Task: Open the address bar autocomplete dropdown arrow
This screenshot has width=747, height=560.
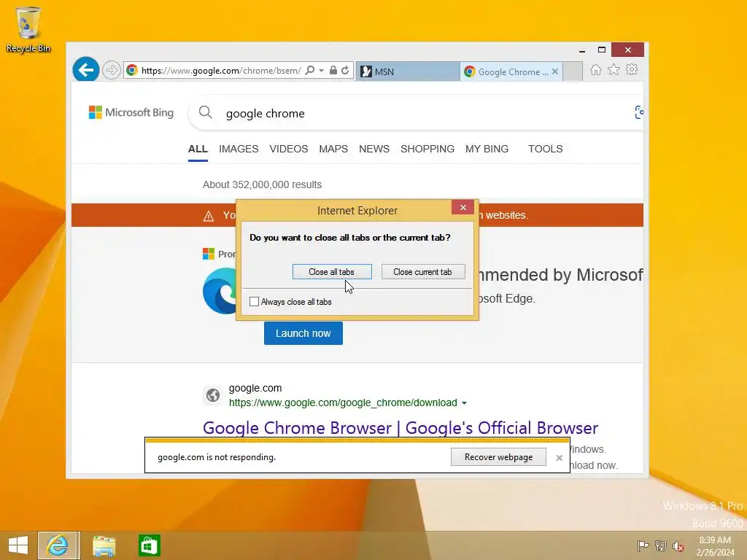Action: click(322, 71)
